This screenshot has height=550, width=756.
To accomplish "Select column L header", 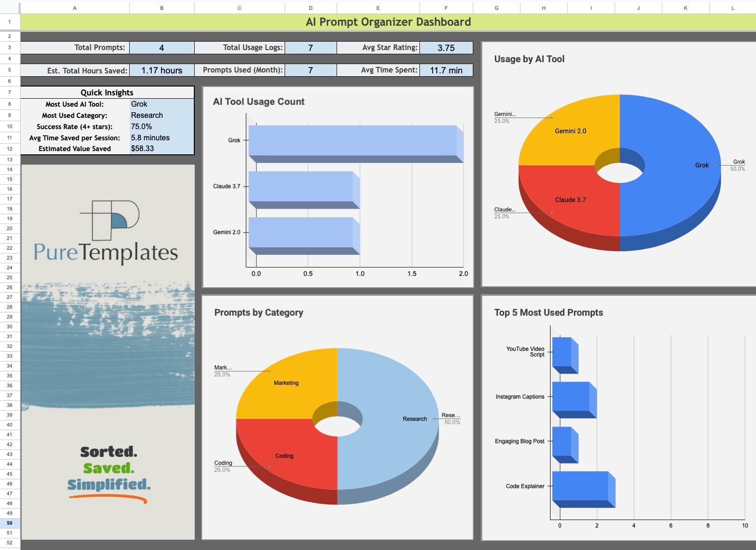I will [x=733, y=8].
